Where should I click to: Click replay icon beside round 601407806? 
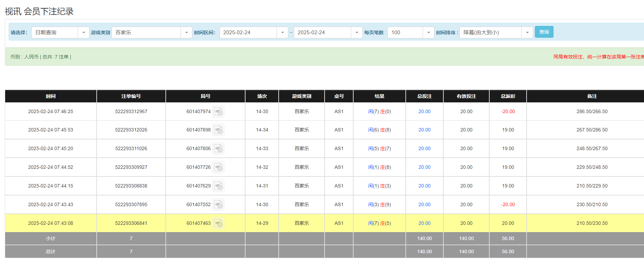(x=218, y=149)
